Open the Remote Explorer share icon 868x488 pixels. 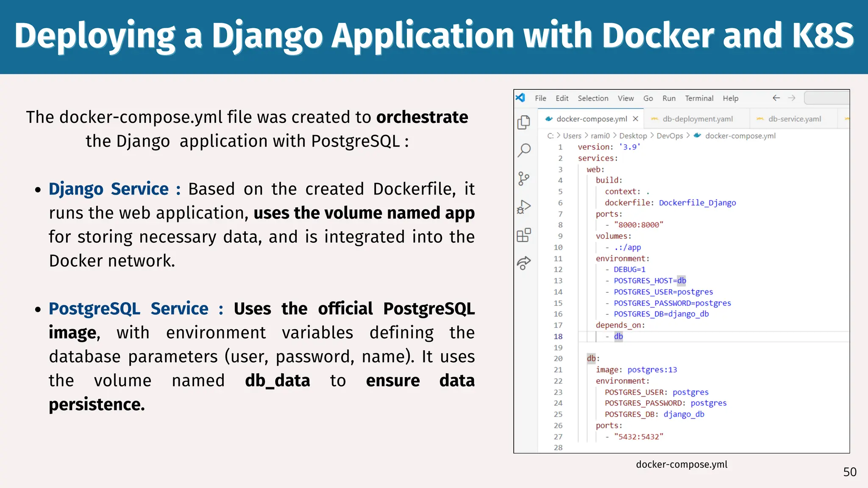click(x=524, y=263)
